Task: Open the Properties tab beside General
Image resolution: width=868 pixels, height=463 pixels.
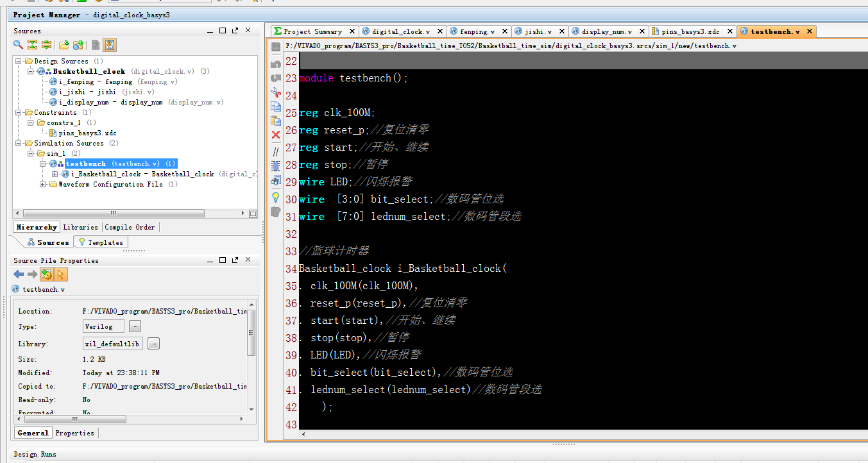Action: pyautogui.click(x=74, y=433)
